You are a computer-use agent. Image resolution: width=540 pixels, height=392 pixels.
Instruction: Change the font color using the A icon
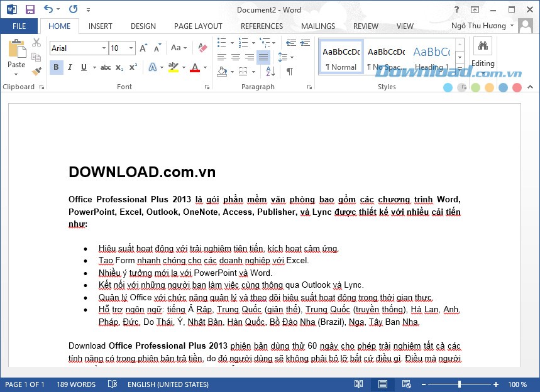pos(195,67)
